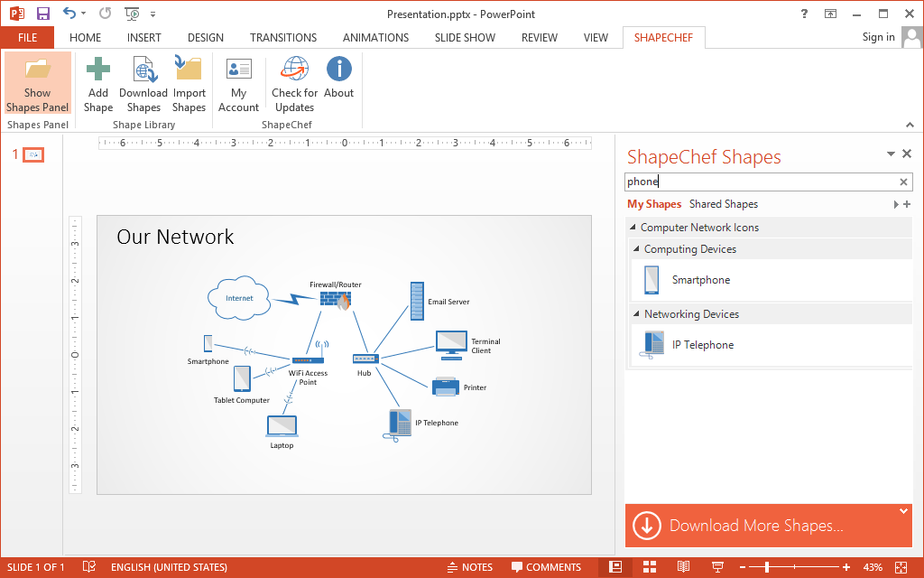Screen dimensions: 924x578
Task: Open Customize Quick Access Toolbar dropdown
Action: [x=152, y=14]
